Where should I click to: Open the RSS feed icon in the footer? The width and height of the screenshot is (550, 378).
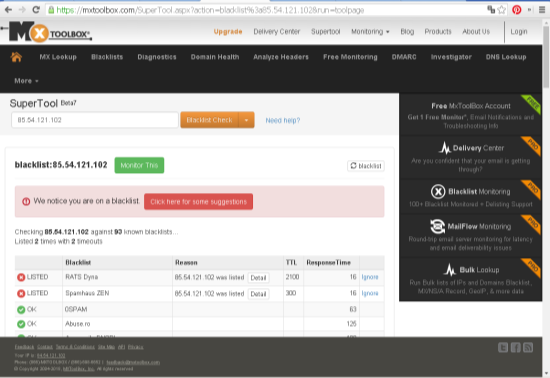coord(528,347)
